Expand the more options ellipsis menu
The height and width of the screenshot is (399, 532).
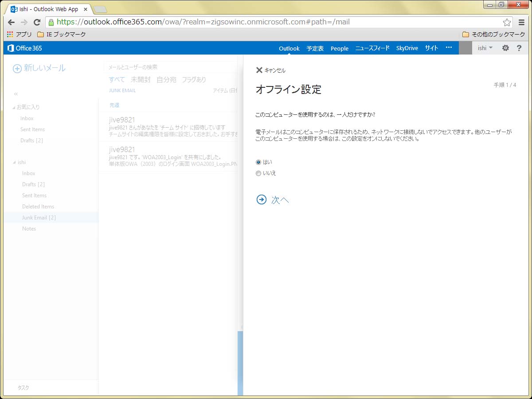(449, 48)
